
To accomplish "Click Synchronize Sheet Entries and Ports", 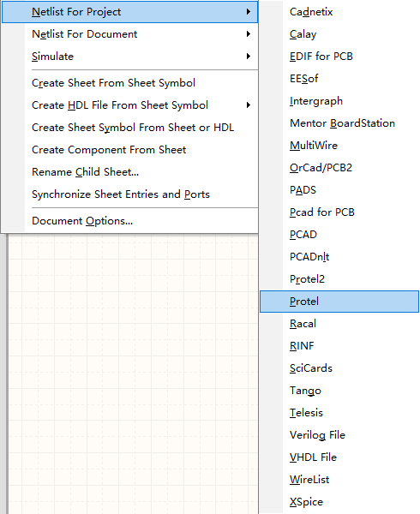I will click(x=129, y=194).
